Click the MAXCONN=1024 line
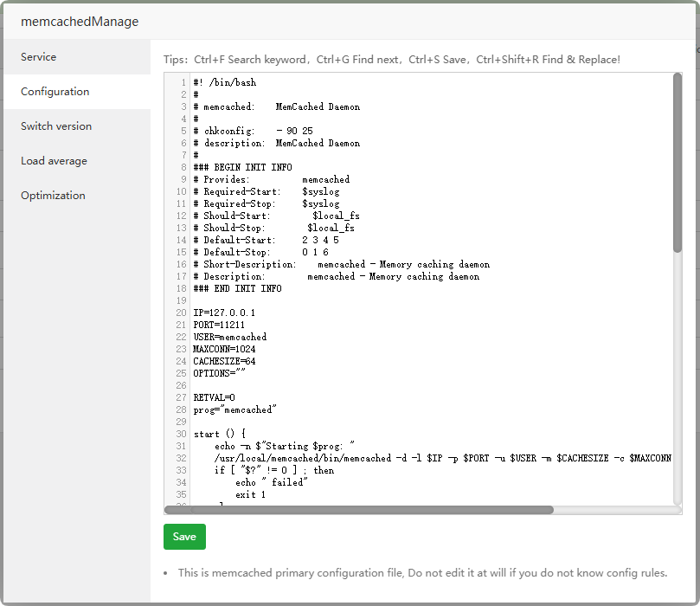This screenshot has height=606, width=700. (x=224, y=349)
